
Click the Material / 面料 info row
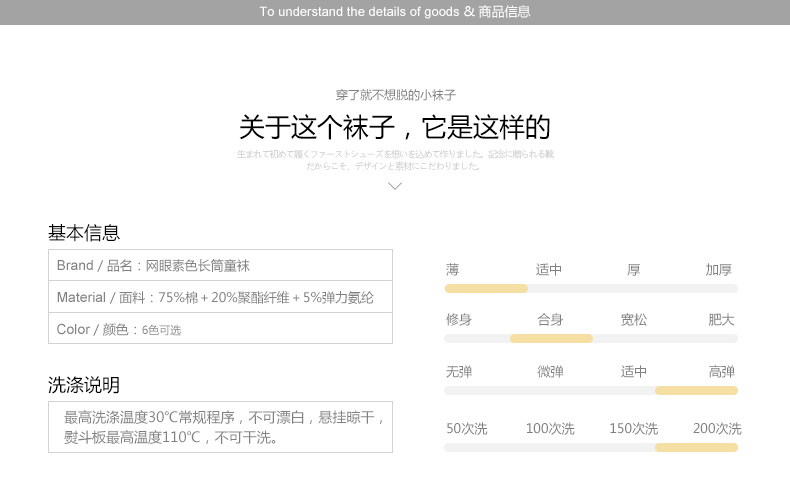point(220,297)
